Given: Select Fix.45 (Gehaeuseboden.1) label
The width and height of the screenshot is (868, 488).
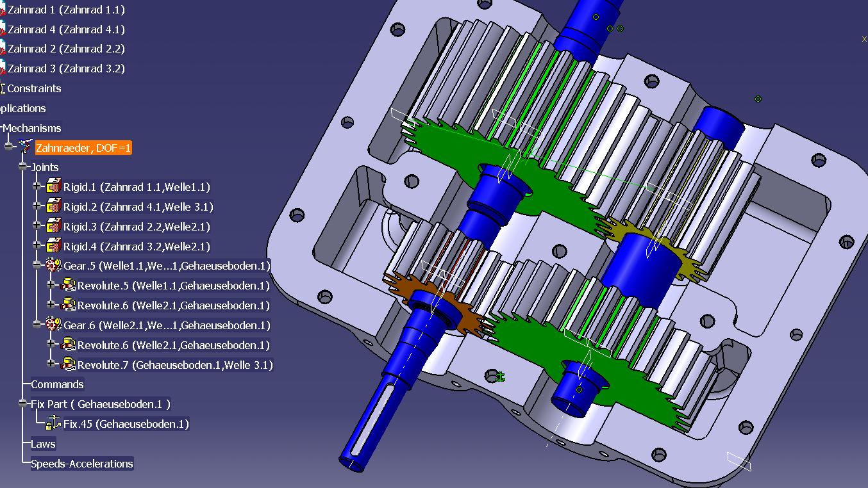Looking at the screenshot, I should [x=126, y=424].
